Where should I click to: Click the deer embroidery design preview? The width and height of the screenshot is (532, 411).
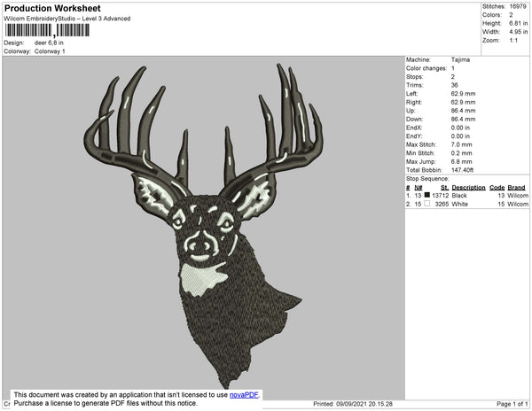(203, 225)
